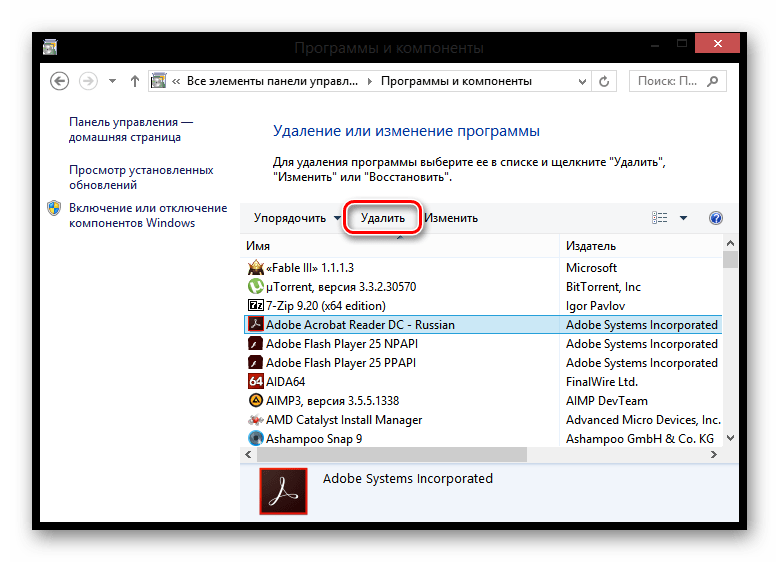Click horizontal scrollbar right arrow

pos(714,454)
